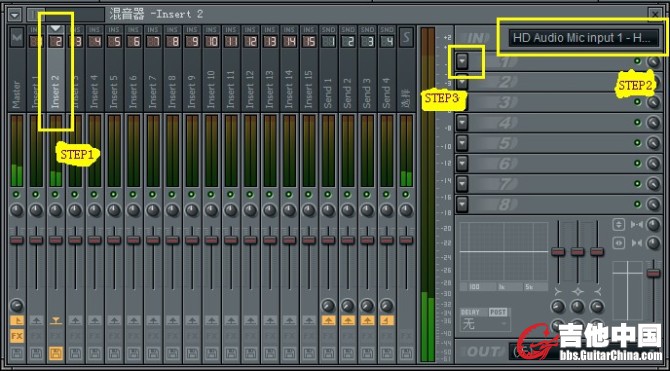Viewport: 670px width, 371px height.
Task: Open effect slot 1 dropdown arrow
Action: click(x=462, y=62)
